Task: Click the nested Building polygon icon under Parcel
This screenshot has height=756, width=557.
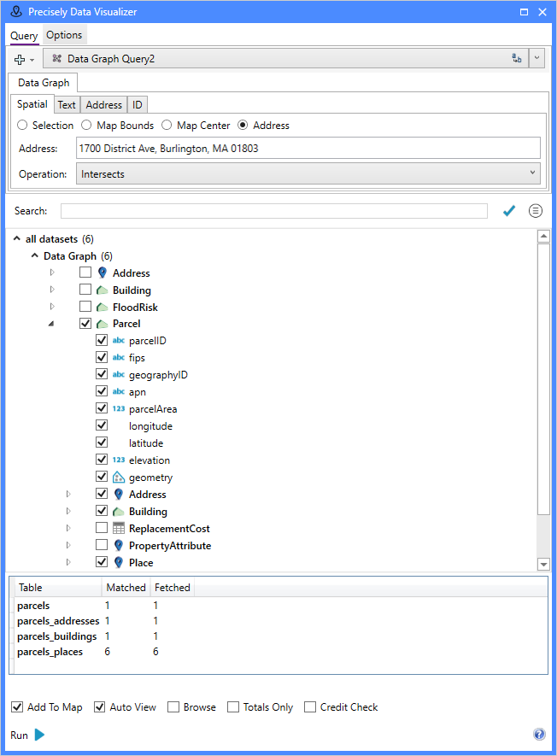Action: point(118,512)
